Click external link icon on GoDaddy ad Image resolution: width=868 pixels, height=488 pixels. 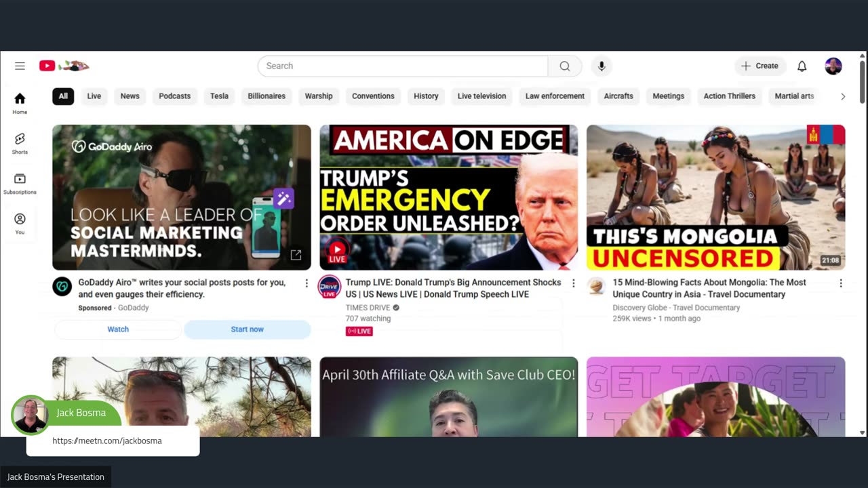coord(296,255)
